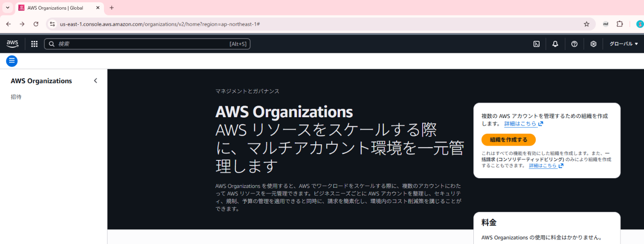This screenshot has width=644, height=244.
Task: Bookmark this page with the star icon
Action: tap(586, 24)
